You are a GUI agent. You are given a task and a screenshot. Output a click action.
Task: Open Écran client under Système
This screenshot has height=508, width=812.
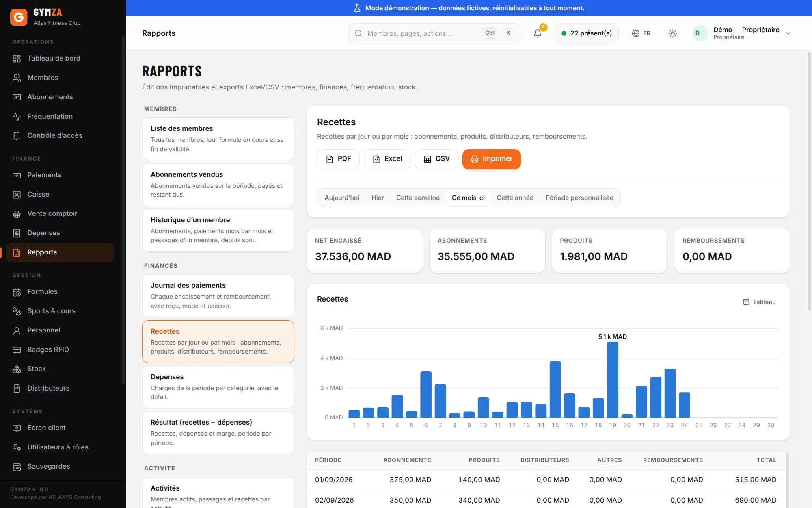[x=60, y=428]
